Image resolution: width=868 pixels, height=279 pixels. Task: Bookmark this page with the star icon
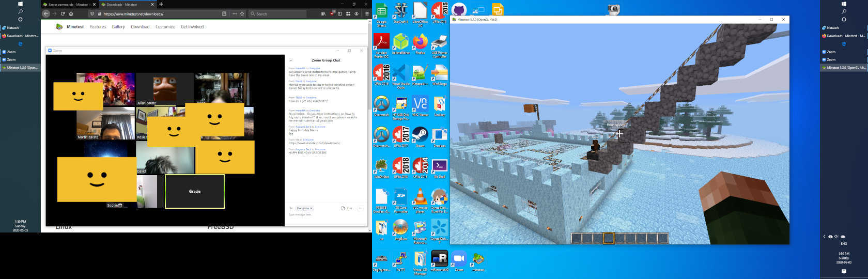pyautogui.click(x=242, y=14)
